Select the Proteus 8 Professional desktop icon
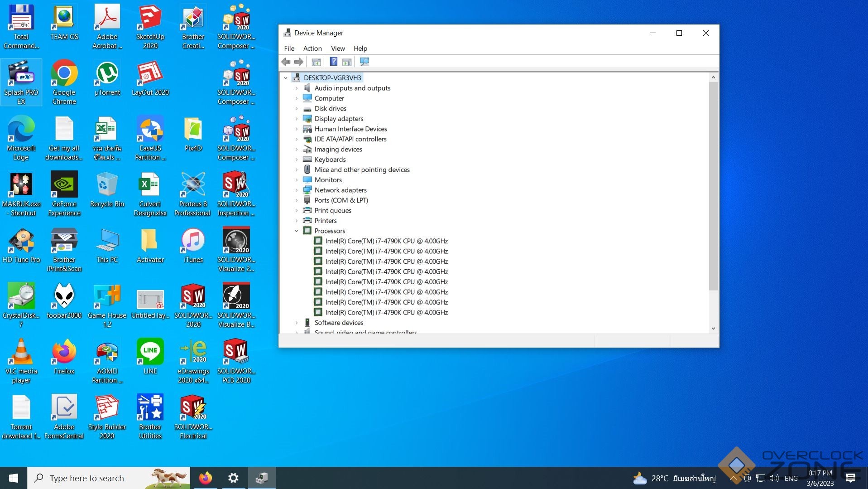Viewport: 868px width, 489px height. (x=193, y=194)
